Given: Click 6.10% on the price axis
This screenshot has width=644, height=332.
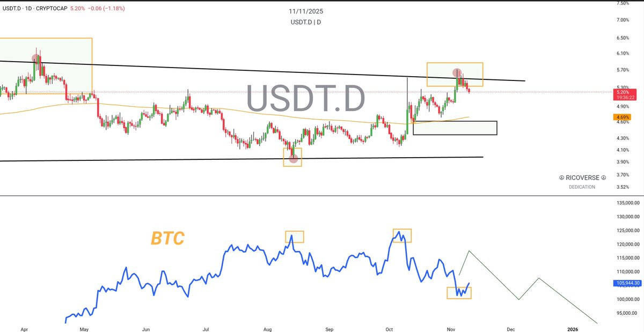Looking at the screenshot, I should tap(623, 53).
